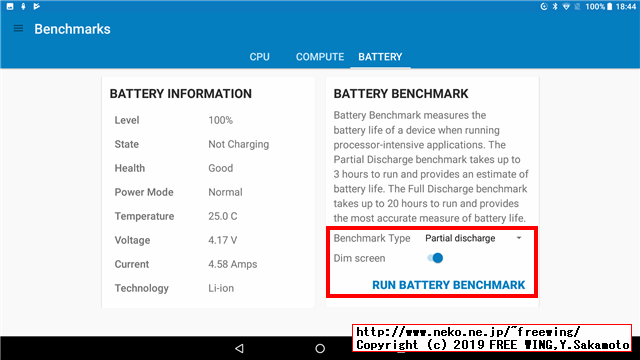Tap the back navigation triangle
The image size is (640, 360).
coord(240,348)
